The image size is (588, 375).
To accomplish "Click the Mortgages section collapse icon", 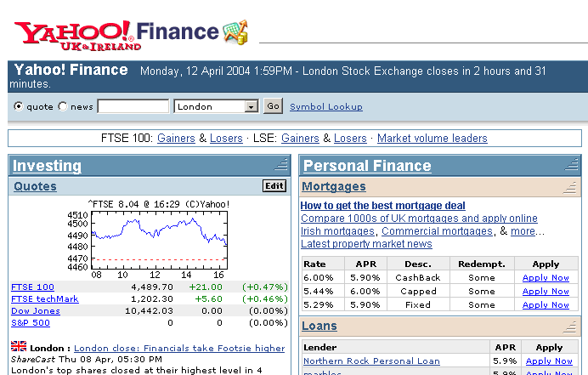I will (x=573, y=186).
